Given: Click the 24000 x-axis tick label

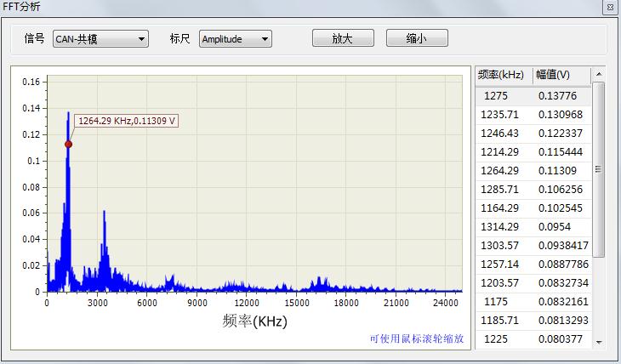Looking at the screenshot, I should 445,303.
